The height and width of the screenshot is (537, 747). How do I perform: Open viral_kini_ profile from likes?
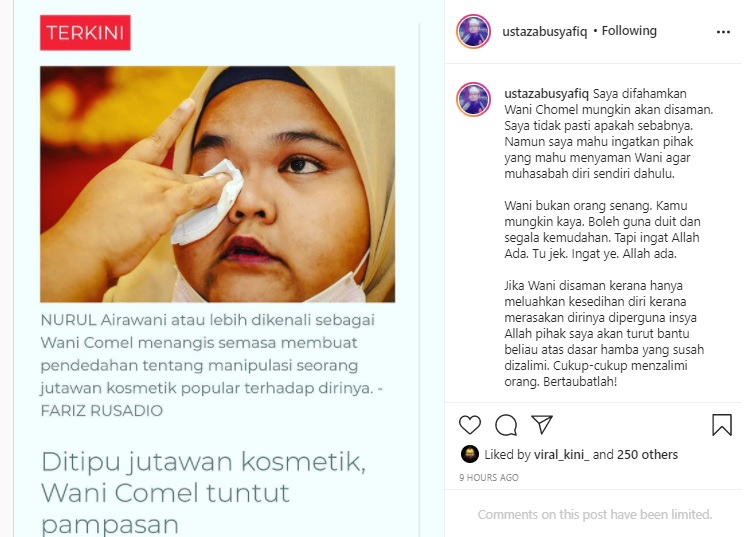[561, 455]
